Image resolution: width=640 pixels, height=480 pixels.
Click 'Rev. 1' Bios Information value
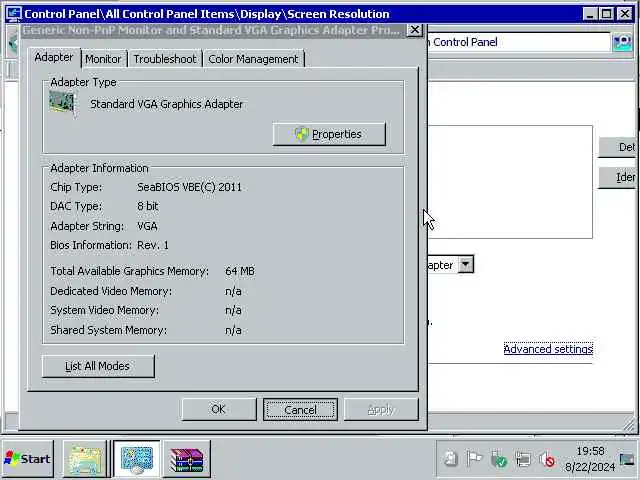coord(153,245)
